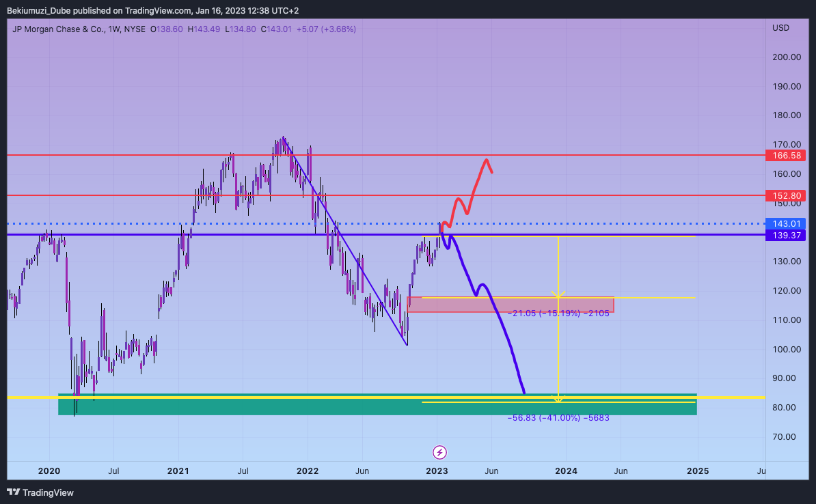
Task: Click the Bekiumuzi_Dube author name in header
Action: (x=38, y=10)
